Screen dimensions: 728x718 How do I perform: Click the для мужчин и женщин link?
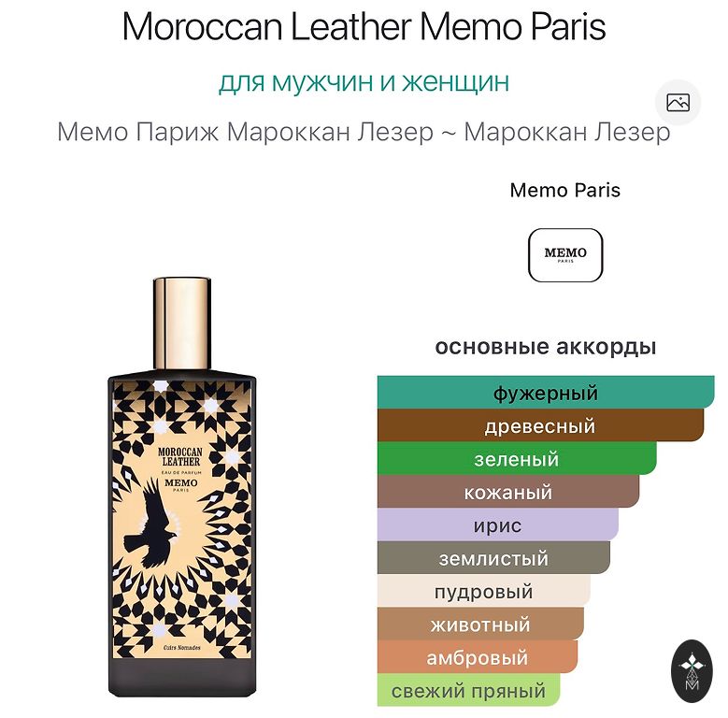pyautogui.click(x=364, y=81)
